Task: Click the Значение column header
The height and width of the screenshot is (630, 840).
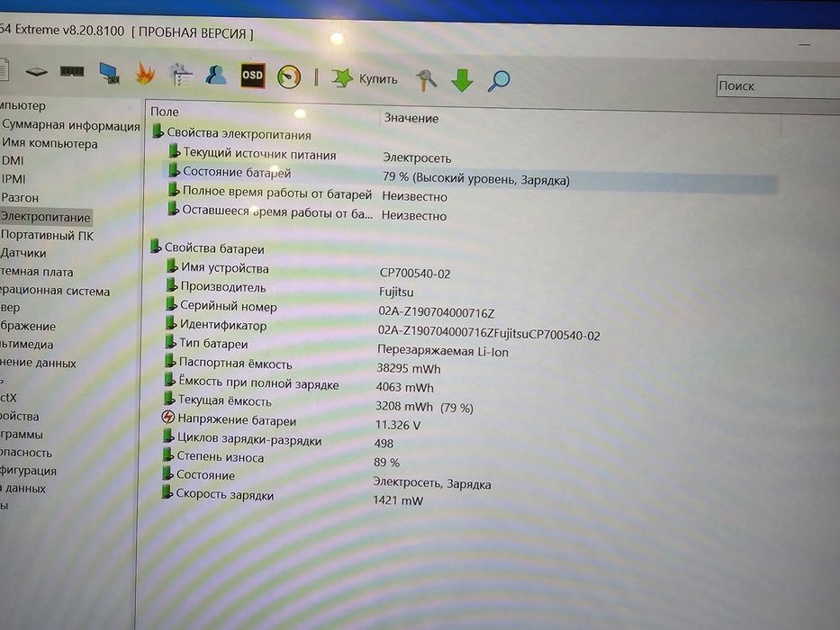Action: point(411,118)
